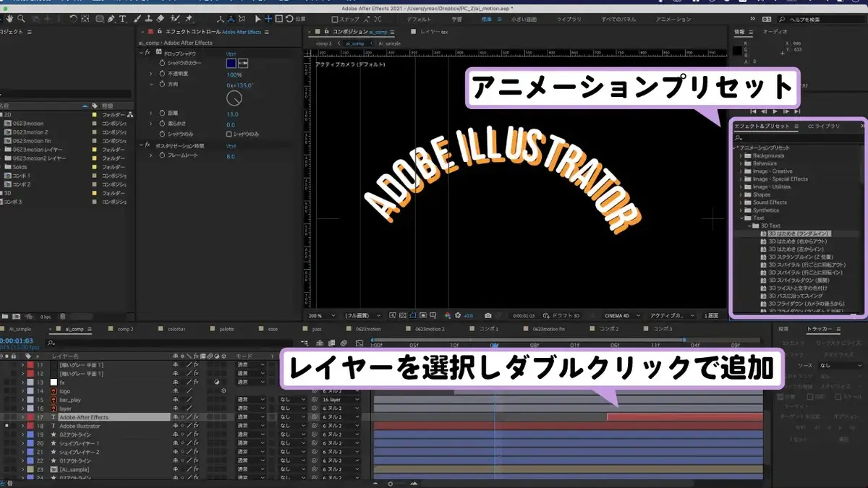Toggle the Drop Shadow fx effect switch
This screenshot has width=868, height=488.
point(148,53)
